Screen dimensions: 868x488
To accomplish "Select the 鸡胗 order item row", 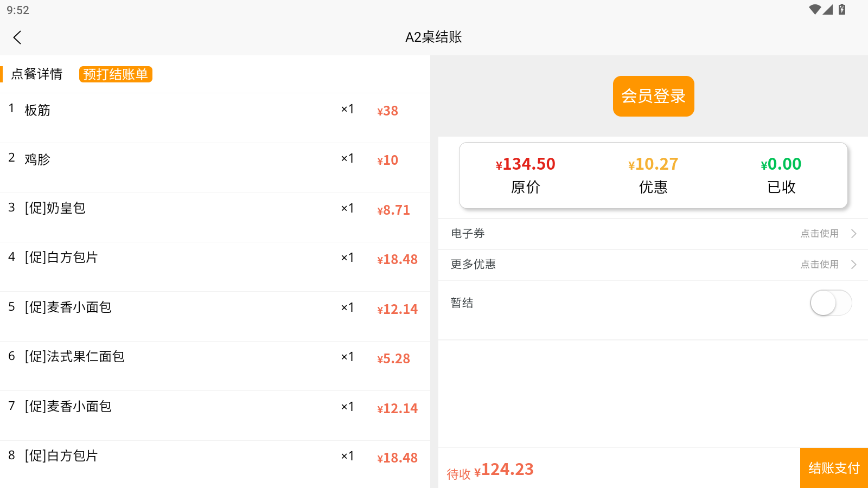I will (215, 167).
